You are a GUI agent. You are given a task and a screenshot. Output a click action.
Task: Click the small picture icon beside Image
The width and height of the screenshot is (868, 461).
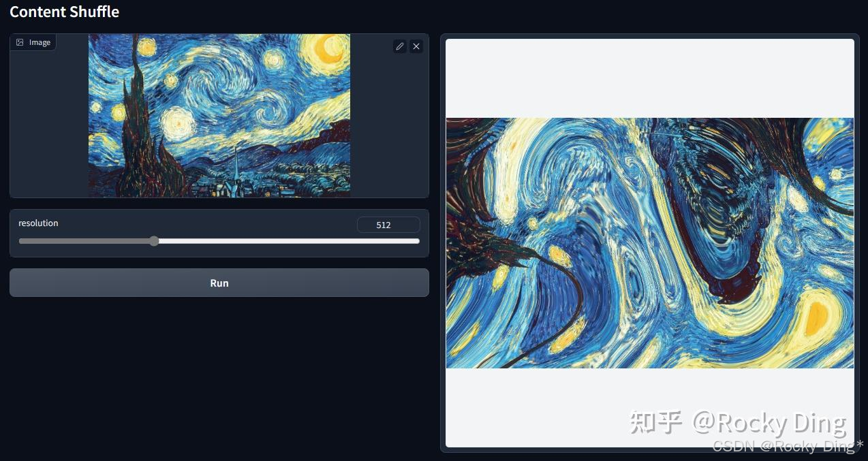click(20, 42)
